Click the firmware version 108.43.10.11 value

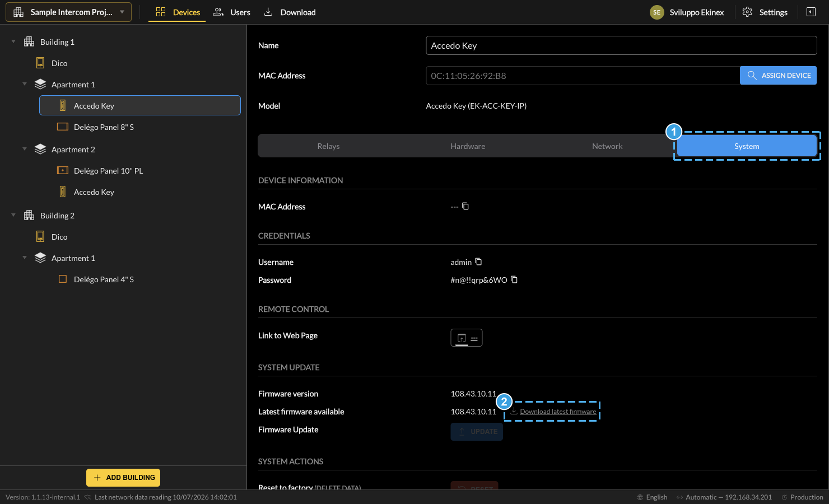(473, 394)
